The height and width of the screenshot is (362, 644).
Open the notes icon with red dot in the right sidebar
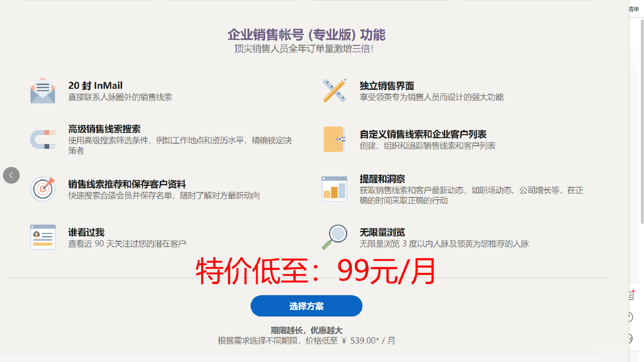tap(632, 295)
